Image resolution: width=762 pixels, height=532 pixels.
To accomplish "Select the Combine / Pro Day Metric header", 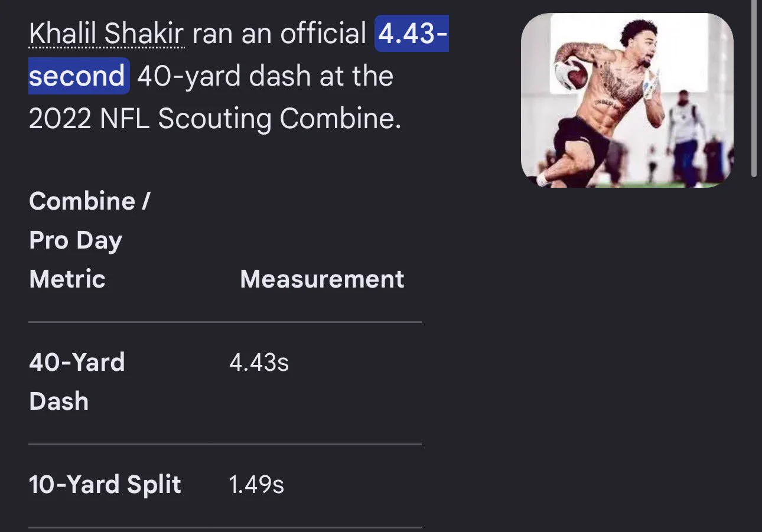I will pyautogui.click(x=89, y=240).
